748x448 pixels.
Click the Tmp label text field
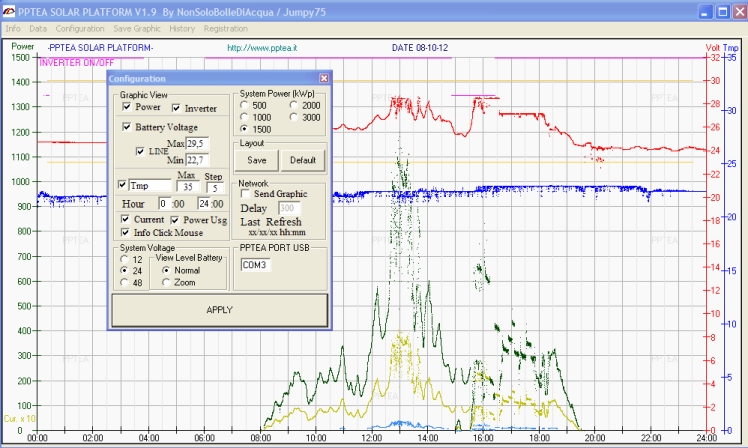click(x=150, y=185)
